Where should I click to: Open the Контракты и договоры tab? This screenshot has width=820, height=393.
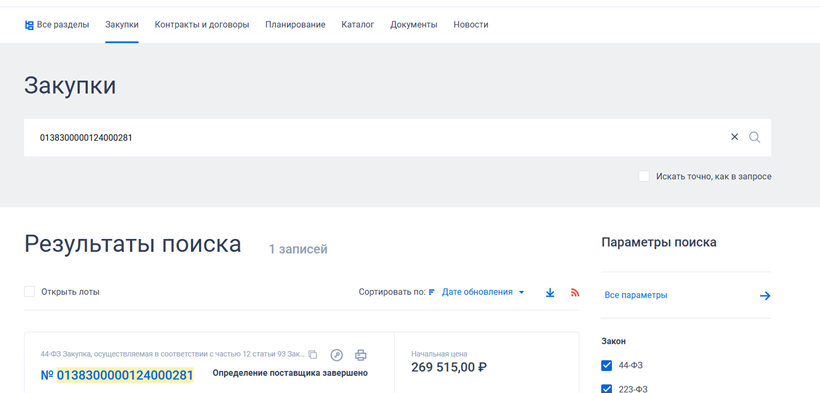(x=202, y=25)
